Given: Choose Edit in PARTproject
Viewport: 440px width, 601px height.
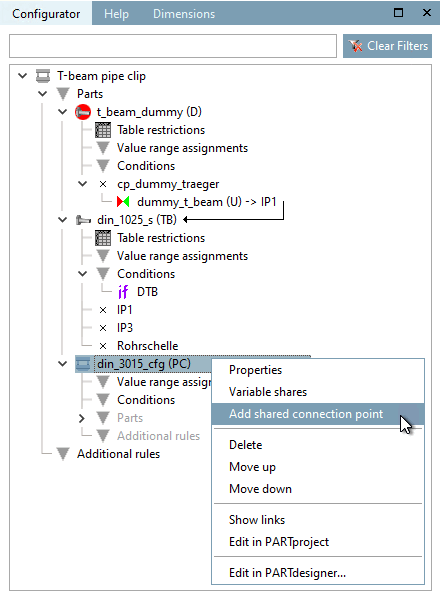Looking at the screenshot, I should [x=279, y=542].
